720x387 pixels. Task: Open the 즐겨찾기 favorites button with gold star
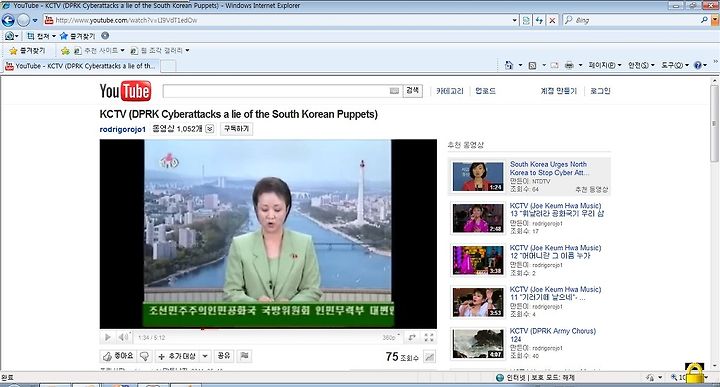27,50
